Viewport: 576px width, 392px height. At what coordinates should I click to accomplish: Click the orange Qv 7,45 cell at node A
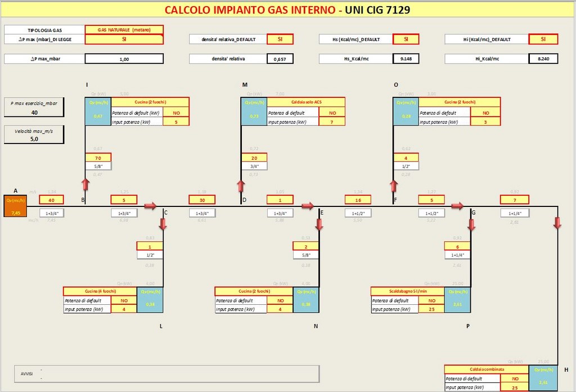click(x=15, y=207)
